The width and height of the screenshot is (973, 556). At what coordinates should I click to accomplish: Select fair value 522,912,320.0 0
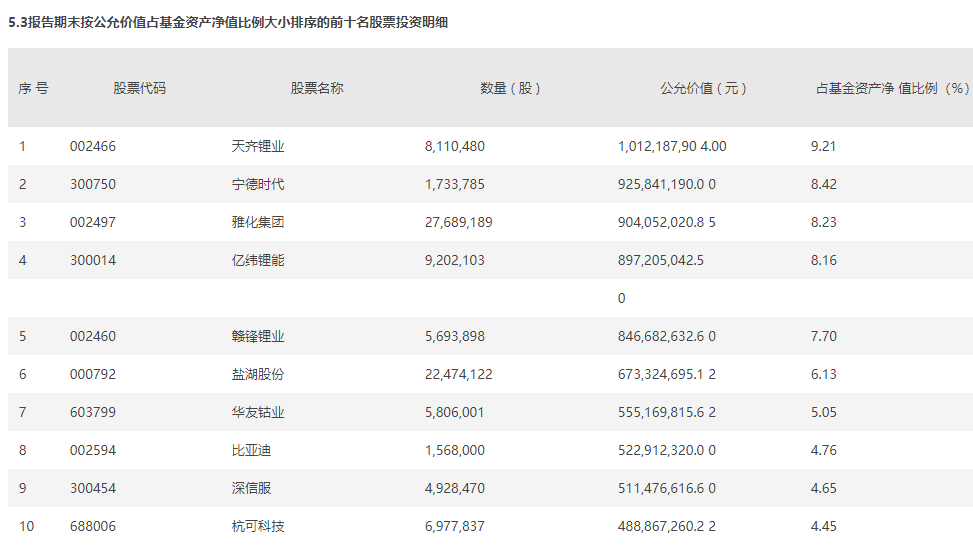[x=667, y=451]
